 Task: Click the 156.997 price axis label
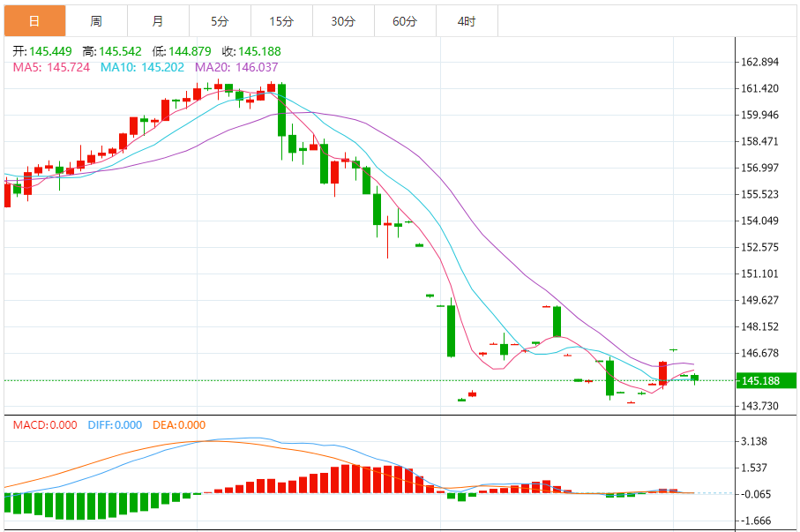[759, 168]
